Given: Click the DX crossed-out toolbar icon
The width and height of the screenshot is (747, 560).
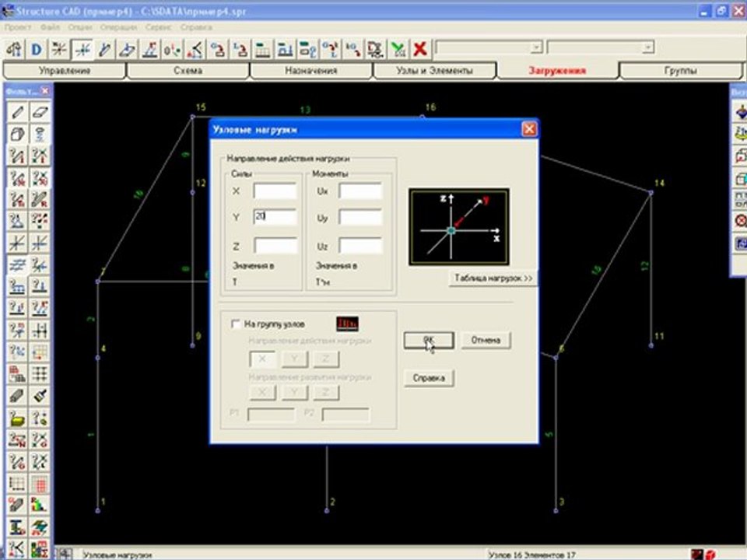Looking at the screenshot, I should pos(376,49).
